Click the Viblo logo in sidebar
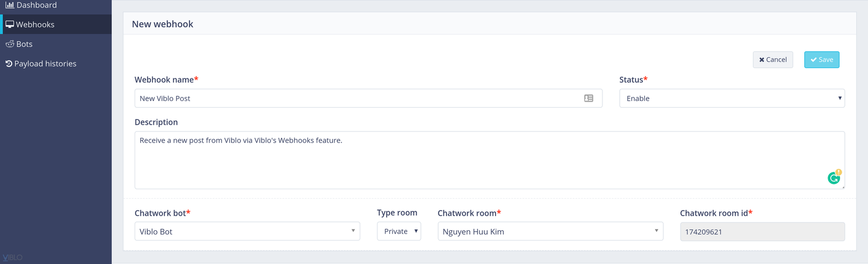Screen dimensions: 868x264 [13, 258]
